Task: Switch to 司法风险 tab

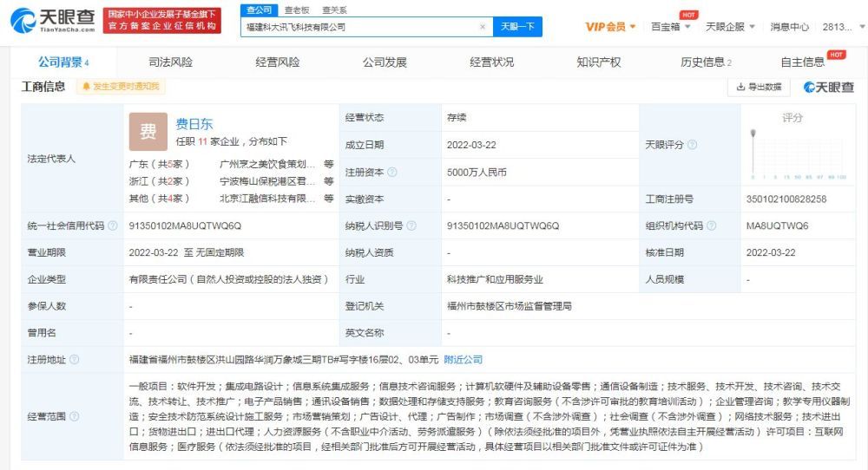Action: point(170,62)
